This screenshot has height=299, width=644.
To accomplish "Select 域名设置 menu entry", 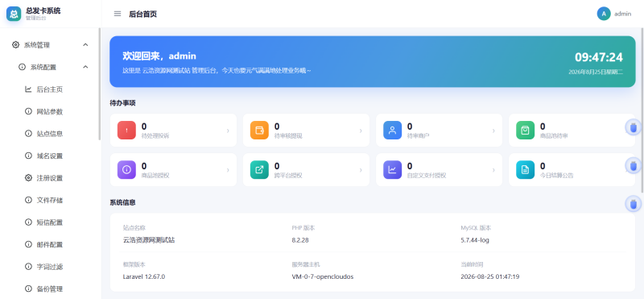I will [50, 156].
